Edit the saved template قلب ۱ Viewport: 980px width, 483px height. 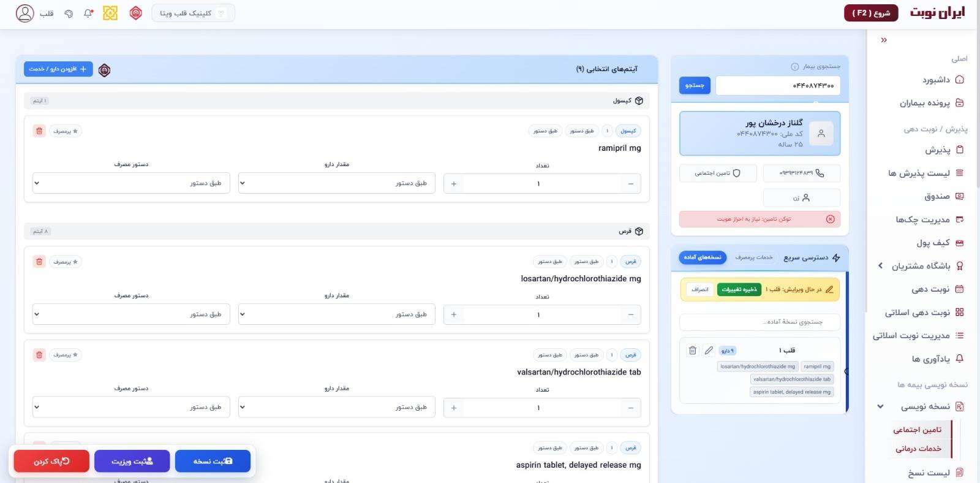coord(709,351)
